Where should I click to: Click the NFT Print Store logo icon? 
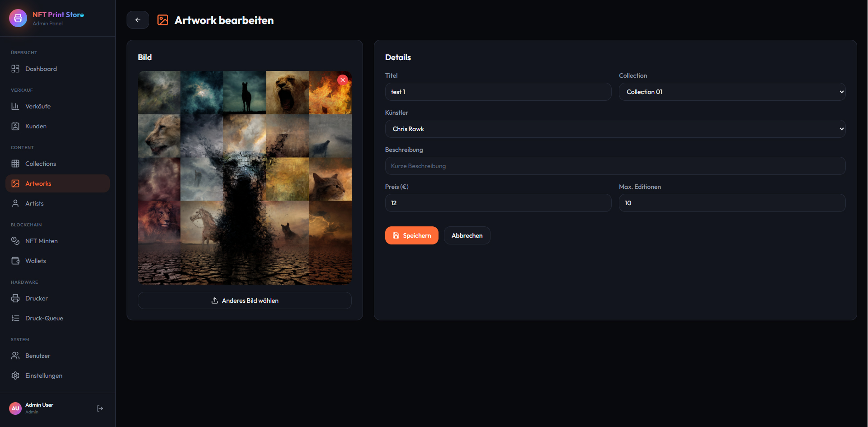point(18,18)
